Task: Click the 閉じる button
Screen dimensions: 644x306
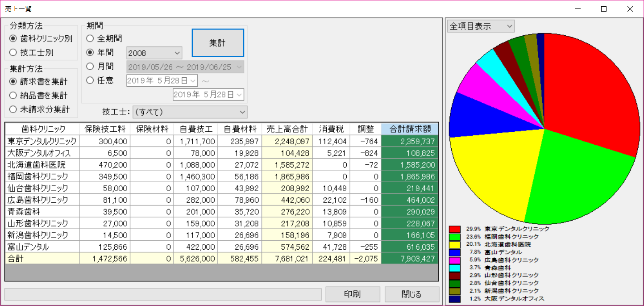Action: pyautogui.click(x=411, y=294)
